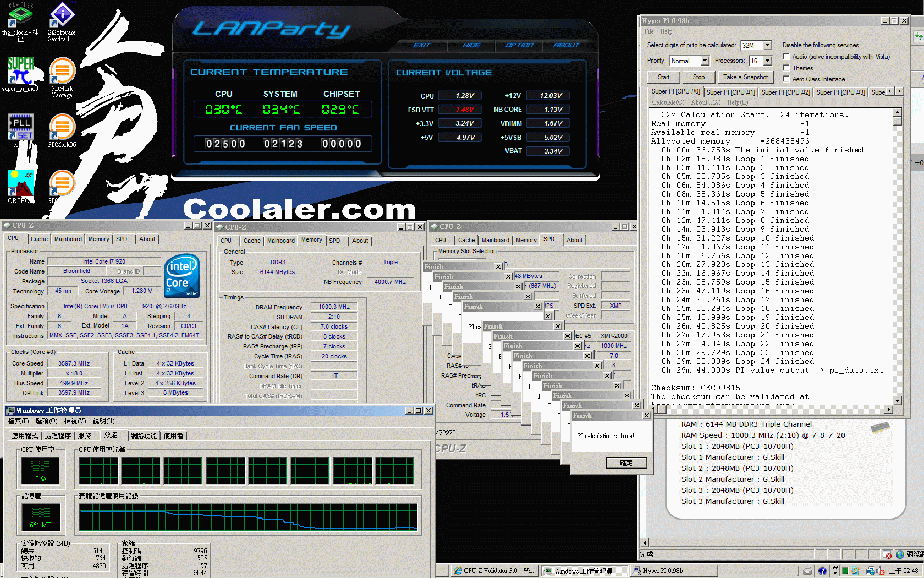Open the Processors count dropdown
This screenshot has width=924, height=578.
pyautogui.click(x=768, y=61)
